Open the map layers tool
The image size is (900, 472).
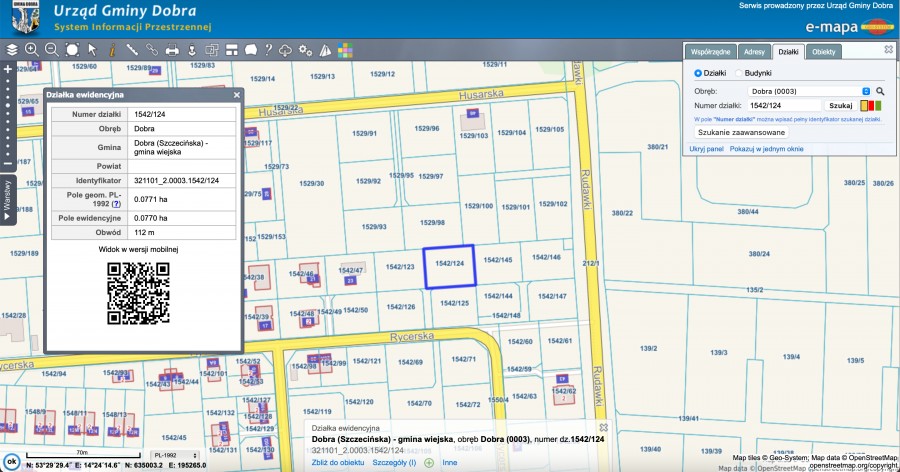tap(12, 49)
